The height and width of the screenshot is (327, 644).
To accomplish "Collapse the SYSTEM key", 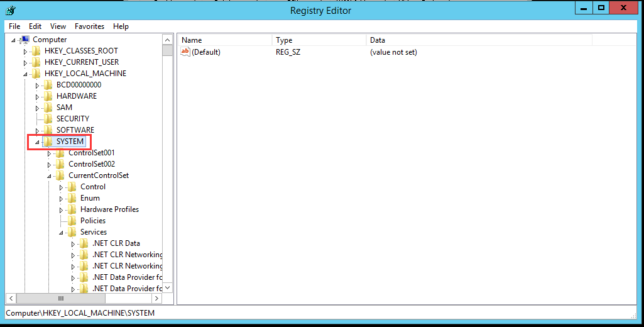I will coord(37,142).
